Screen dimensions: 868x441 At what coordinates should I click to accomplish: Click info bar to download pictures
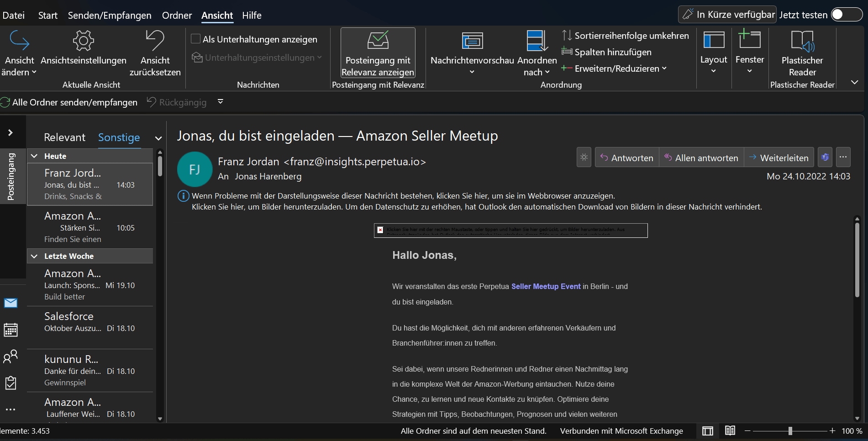[x=477, y=207]
